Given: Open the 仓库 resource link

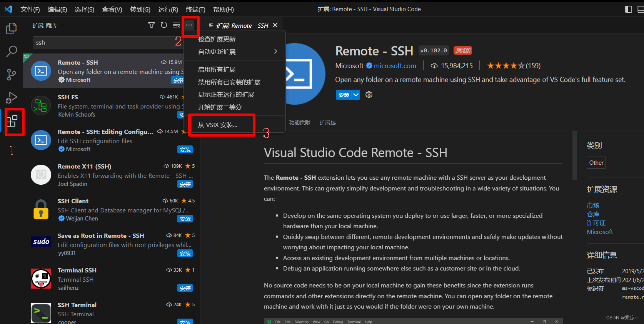Looking at the screenshot, I should (593, 214).
